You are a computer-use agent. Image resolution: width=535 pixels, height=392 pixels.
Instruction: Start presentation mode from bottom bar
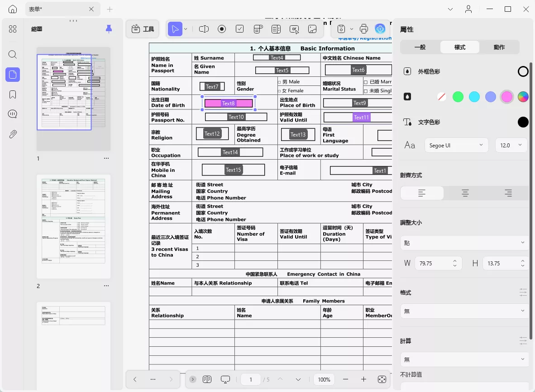[225, 379]
